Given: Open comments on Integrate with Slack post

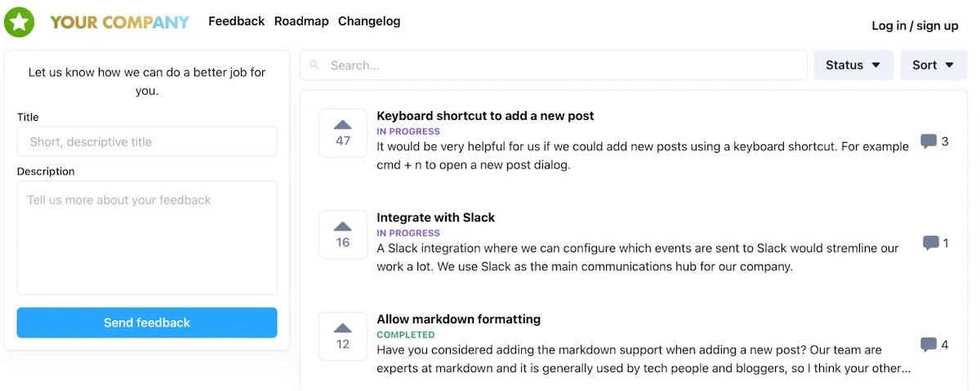Looking at the screenshot, I should click(935, 243).
